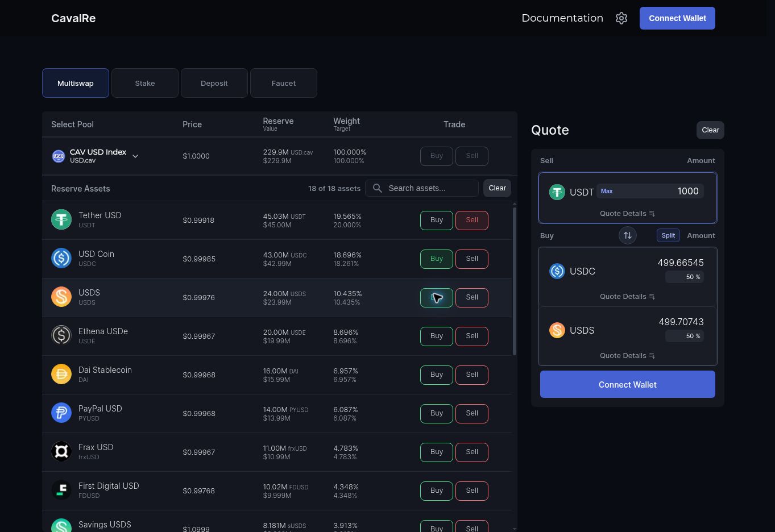Click the CAV USD Index pool icon
Viewport: 775px width, 532px height.
pyautogui.click(x=59, y=156)
